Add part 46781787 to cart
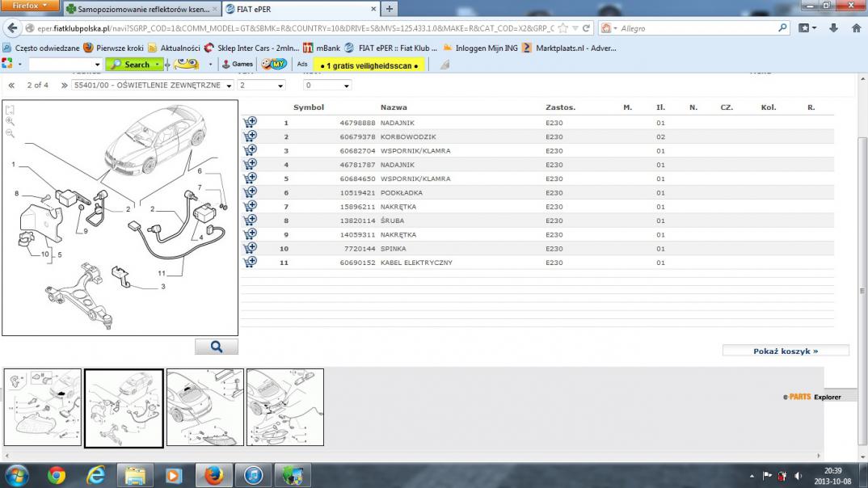The width and height of the screenshot is (868, 488). (251, 164)
